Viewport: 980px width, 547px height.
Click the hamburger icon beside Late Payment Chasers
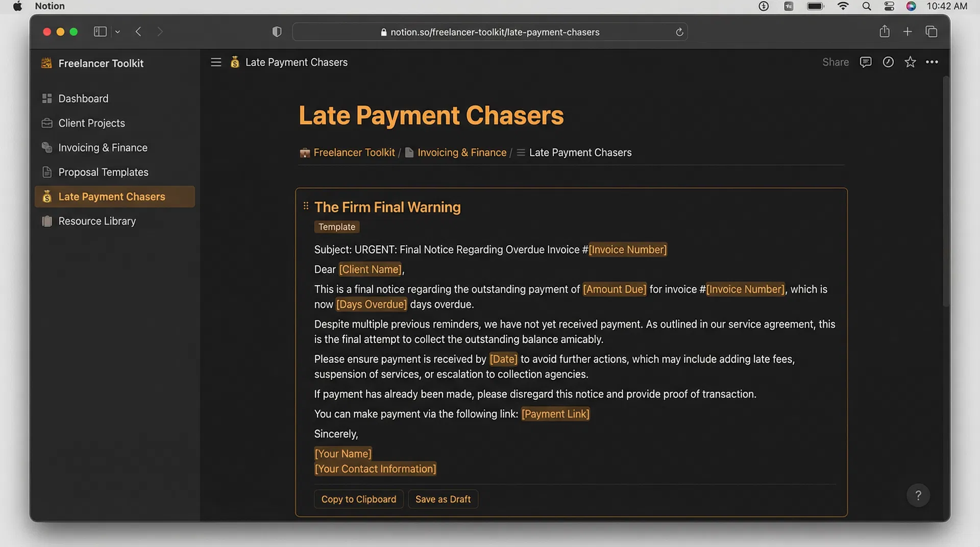[215, 62]
